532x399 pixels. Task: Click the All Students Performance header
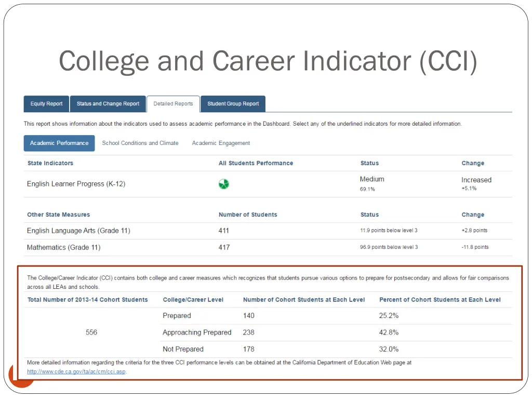click(256, 163)
